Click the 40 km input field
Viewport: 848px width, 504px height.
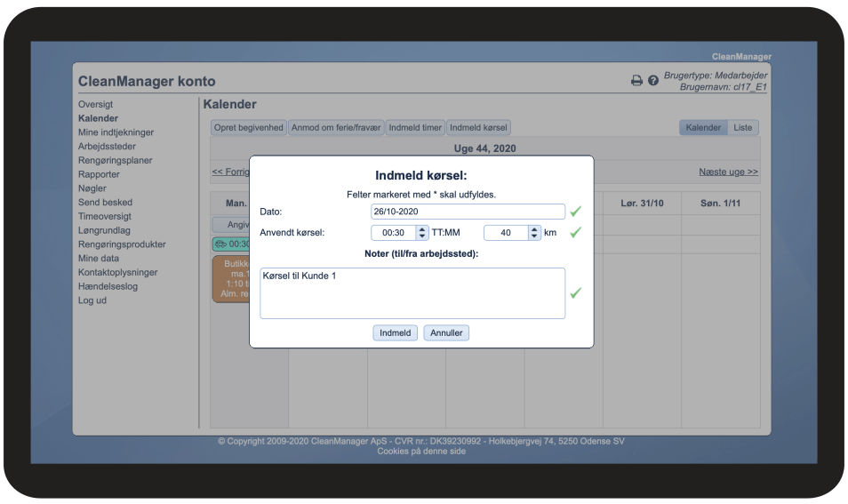coord(506,233)
